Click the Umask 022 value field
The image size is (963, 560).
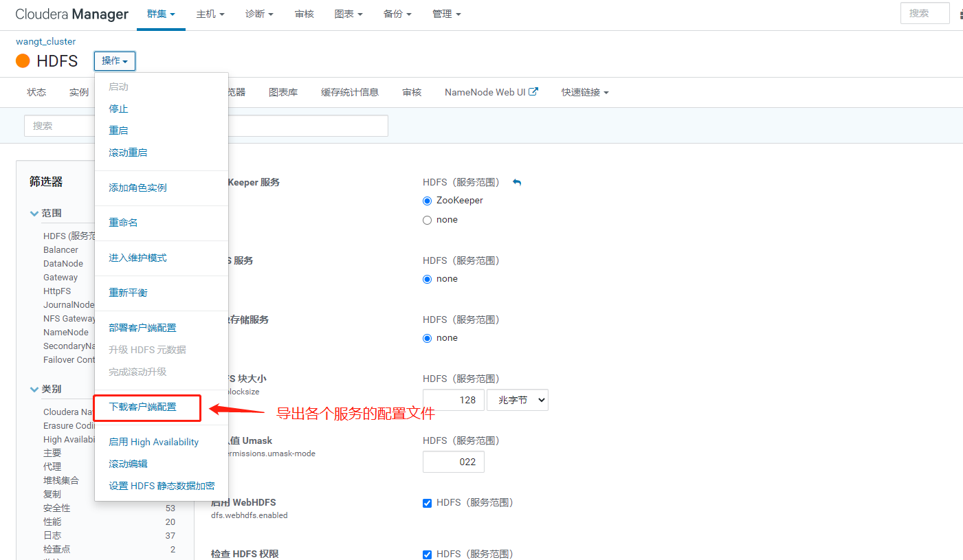(454, 462)
